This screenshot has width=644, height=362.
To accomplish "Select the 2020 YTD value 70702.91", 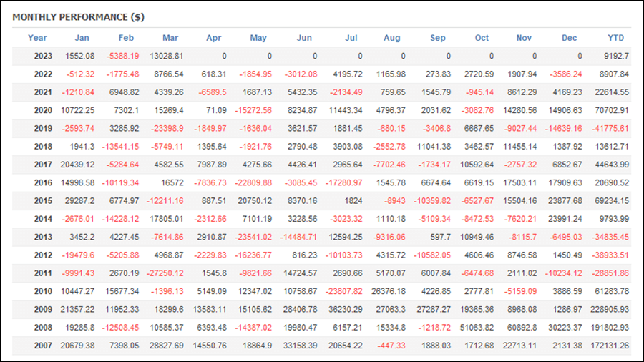I will coord(612,110).
